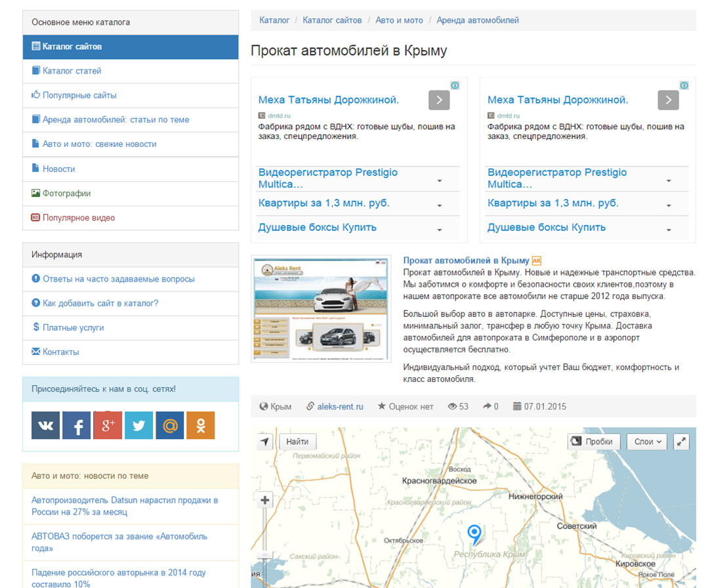Open Популярное видео menu item
Viewport: 710px width, 588px height.
(x=78, y=218)
